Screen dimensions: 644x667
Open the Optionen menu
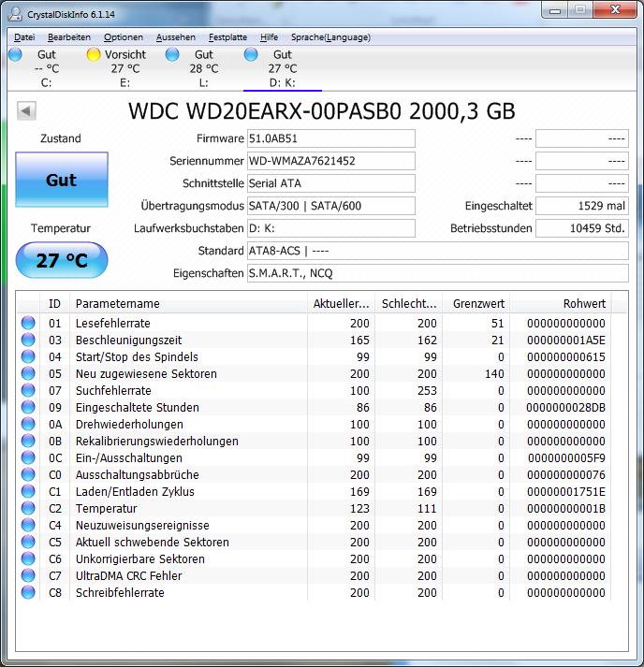pos(124,37)
